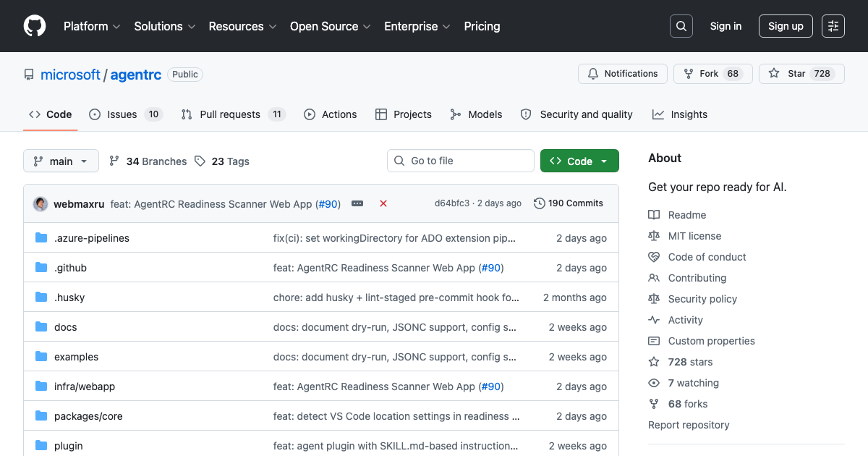Expand the Open Source menu

331,26
